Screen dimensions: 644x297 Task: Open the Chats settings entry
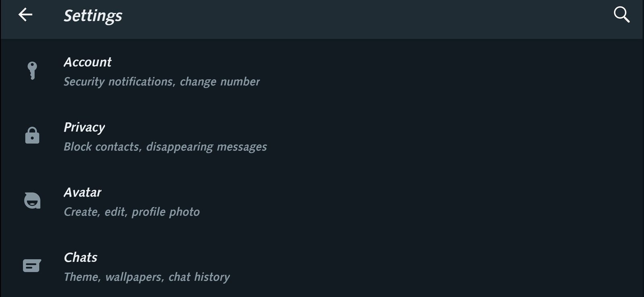tap(80, 258)
